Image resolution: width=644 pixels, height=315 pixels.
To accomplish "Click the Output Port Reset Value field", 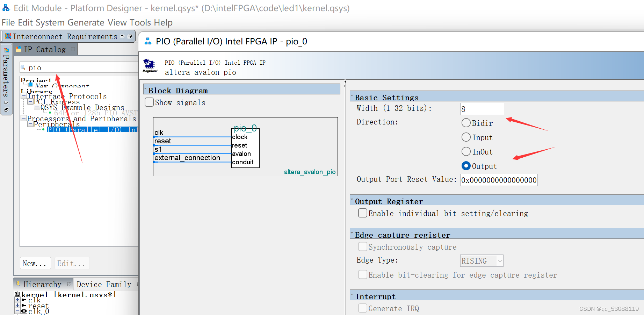I will [x=499, y=180].
